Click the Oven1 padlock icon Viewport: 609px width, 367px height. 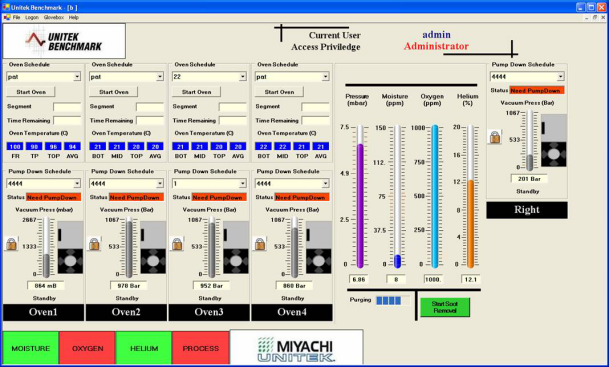pyautogui.click(x=12, y=244)
